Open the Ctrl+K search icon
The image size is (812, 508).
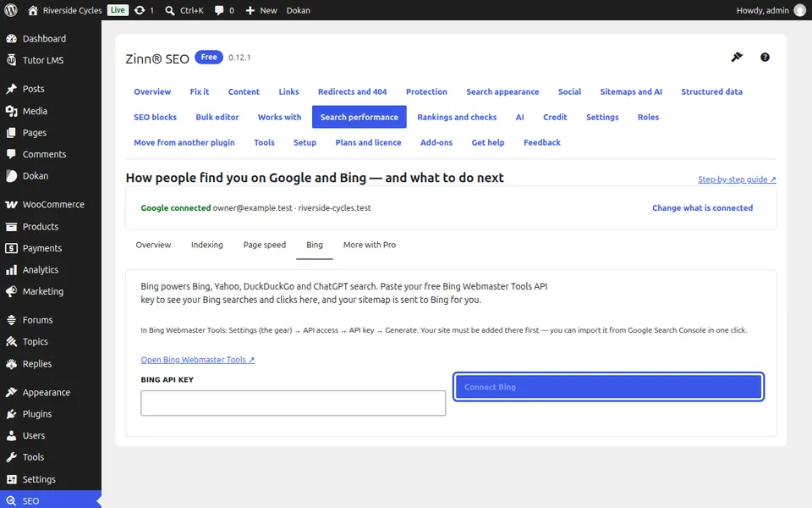tap(169, 10)
